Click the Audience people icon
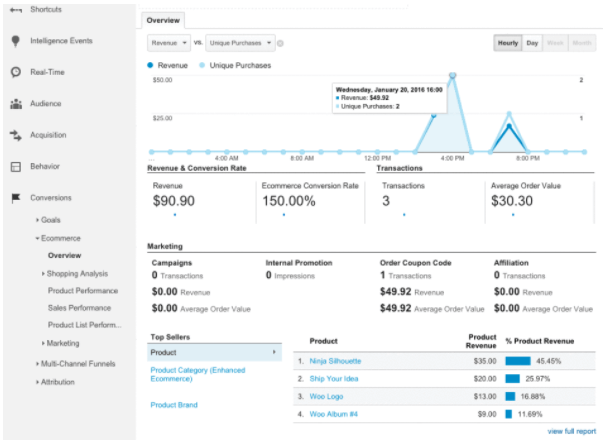Image resolution: width=606 pixels, height=442 pixels. click(16, 103)
